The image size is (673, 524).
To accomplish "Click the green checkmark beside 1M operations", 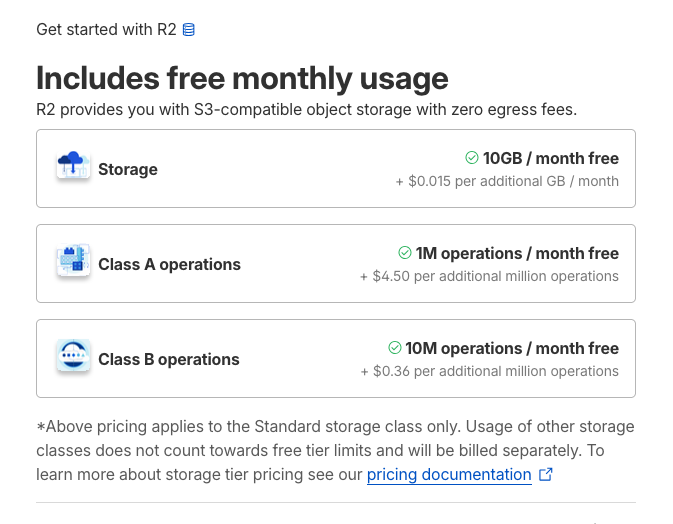I will coord(405,253).
